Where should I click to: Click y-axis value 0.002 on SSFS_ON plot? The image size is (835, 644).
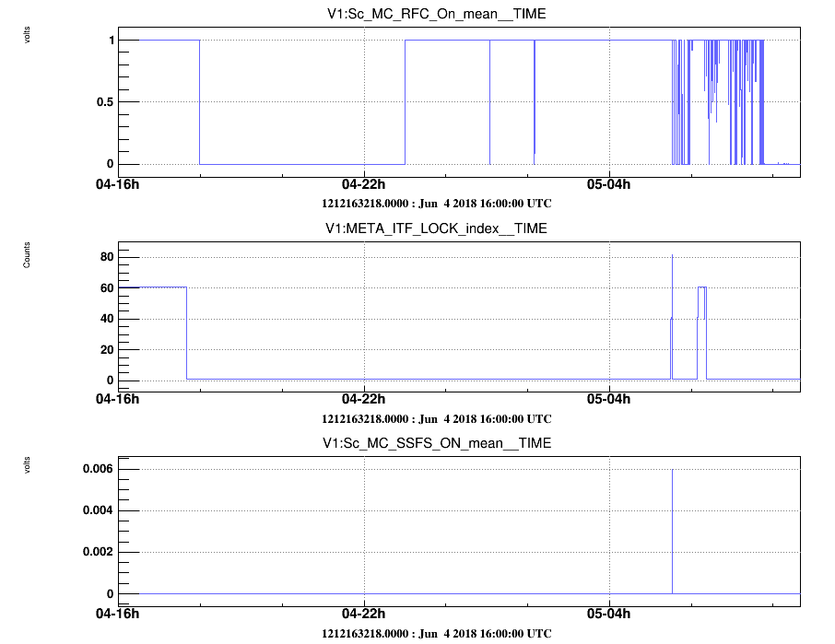coord(98,552)
